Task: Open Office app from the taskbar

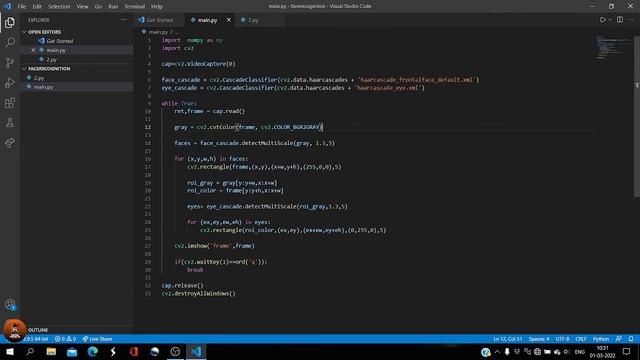Action: [134, 351]
